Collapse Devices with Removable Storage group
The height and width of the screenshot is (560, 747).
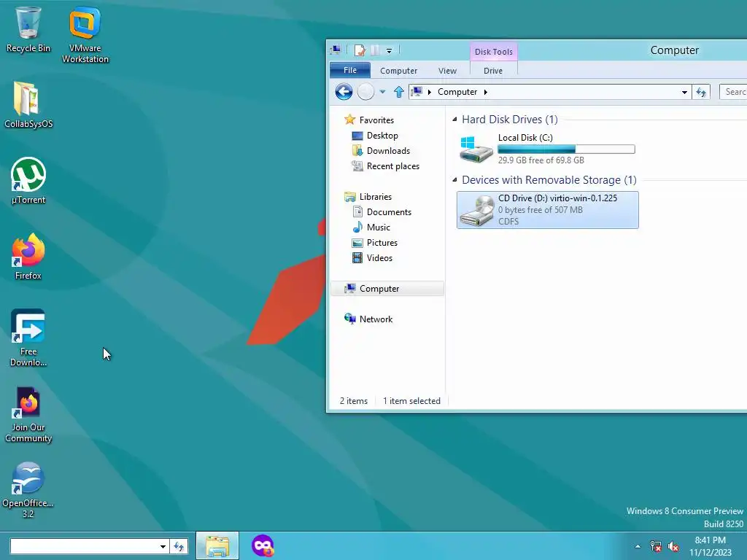pos(454,180)
